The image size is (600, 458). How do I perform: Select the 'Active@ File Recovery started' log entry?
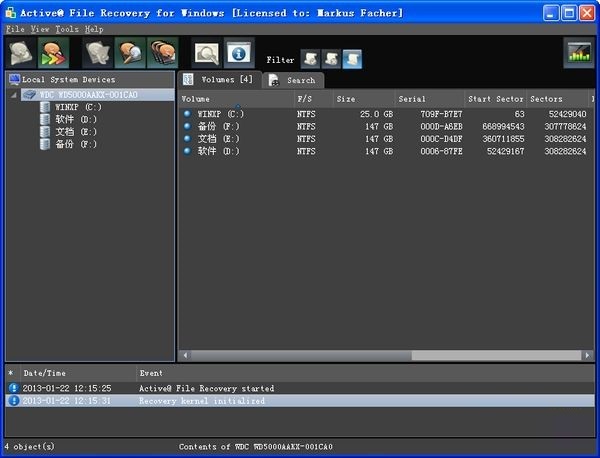click(x=300, y=388)
